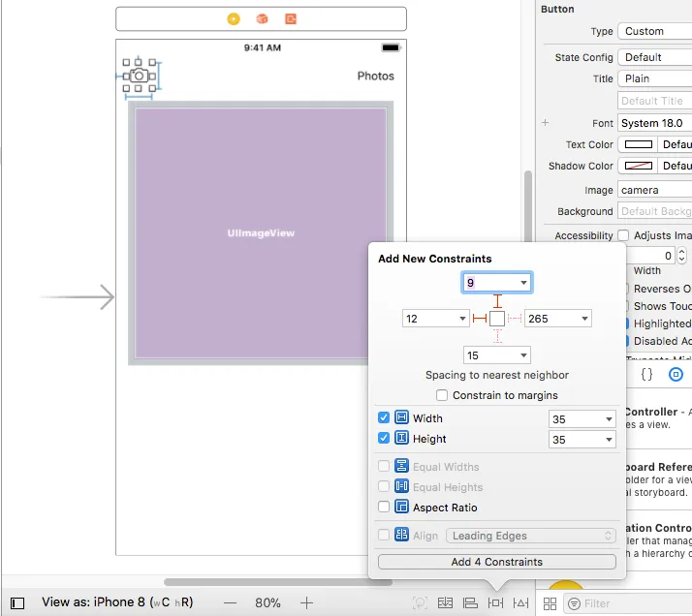
Task: Enable the Aspect Ratio checkbox
Action: (x=384, y=507)
